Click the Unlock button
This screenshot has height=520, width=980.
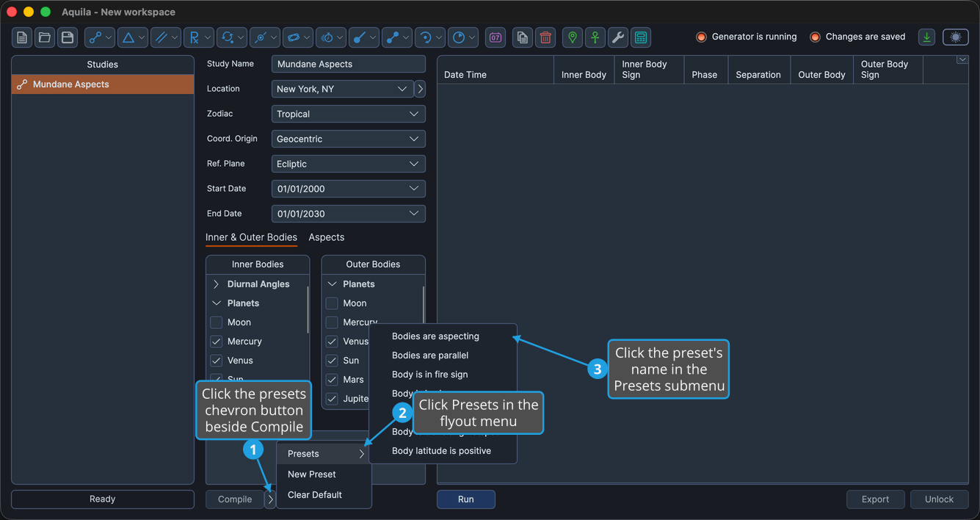click(x=940, y=499)
